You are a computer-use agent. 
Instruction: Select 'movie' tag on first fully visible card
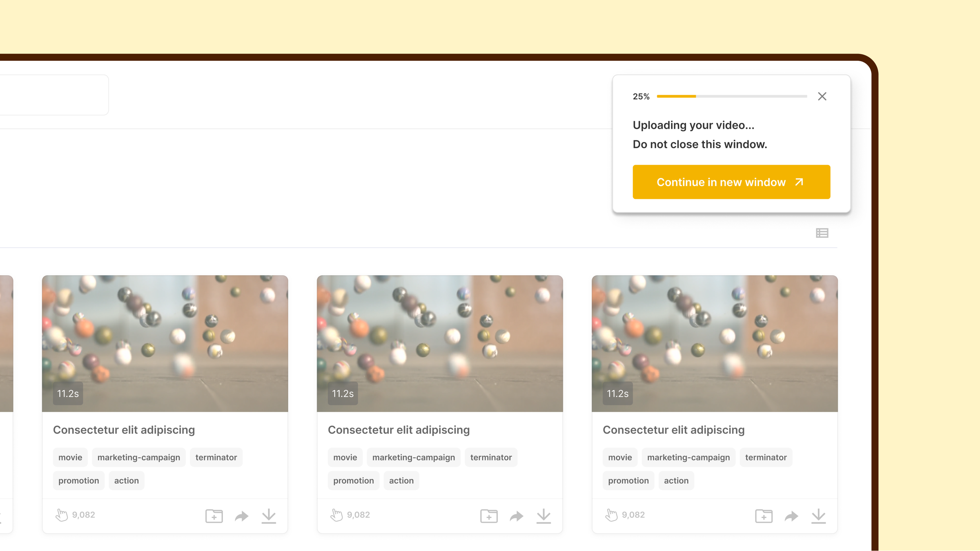[x=70, y=457]
